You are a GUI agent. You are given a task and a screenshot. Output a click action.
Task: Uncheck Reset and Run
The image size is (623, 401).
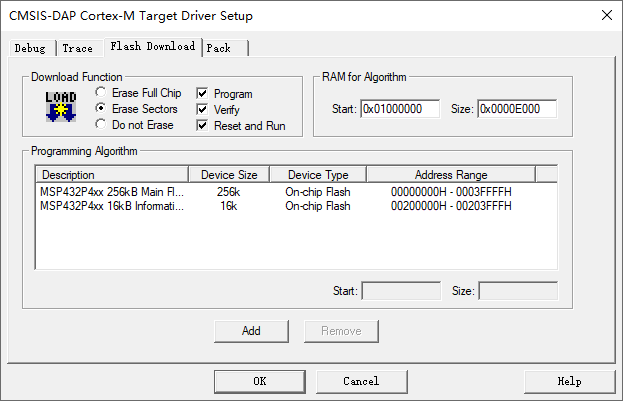202,126
